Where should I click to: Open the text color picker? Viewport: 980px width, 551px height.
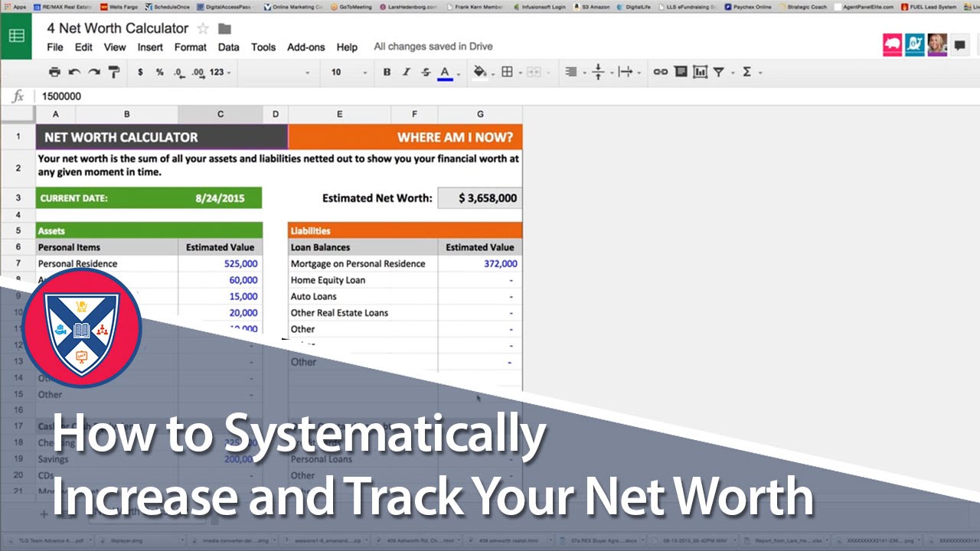click(445, 73)
